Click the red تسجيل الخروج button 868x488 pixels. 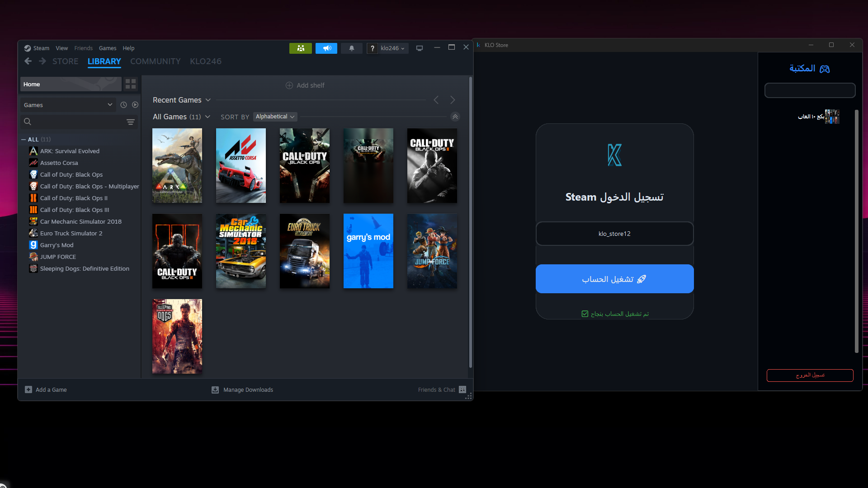click(810, 375)
